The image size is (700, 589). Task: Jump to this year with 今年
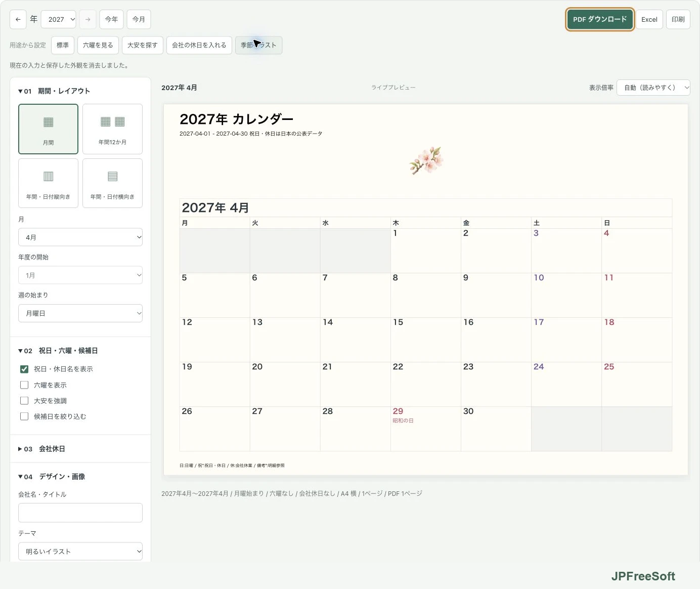(x=111, y=19)
